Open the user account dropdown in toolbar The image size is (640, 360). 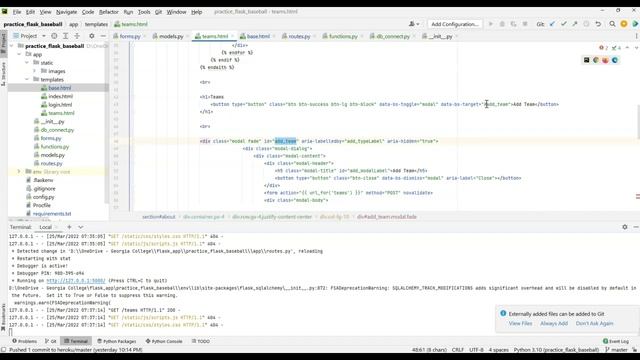point(414,24)
